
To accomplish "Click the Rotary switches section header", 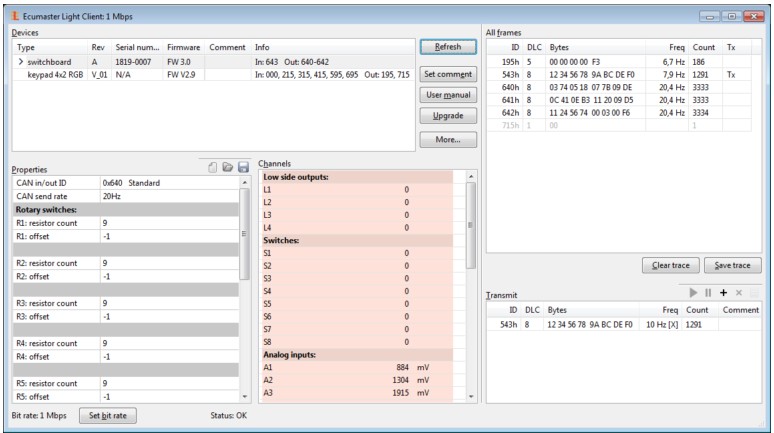I will 126,209.
